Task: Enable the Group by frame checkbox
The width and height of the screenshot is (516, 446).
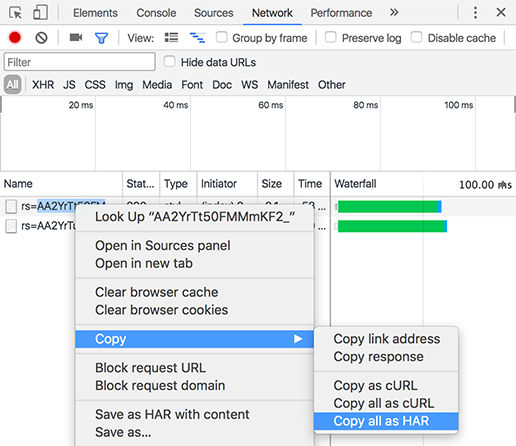Action: click(x=222, y=37)
